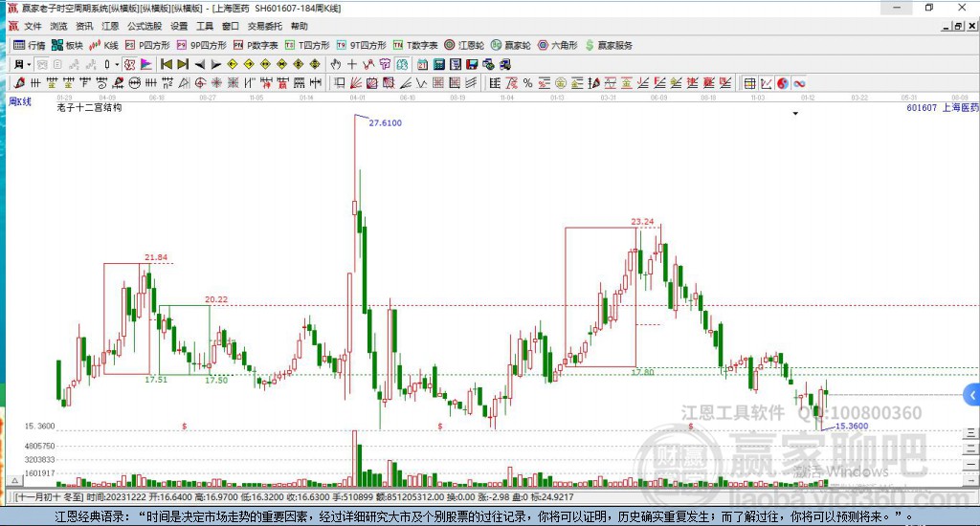Click the infinity symbol icon
This screenshot has height=526, width=980.
pos(799,83)
